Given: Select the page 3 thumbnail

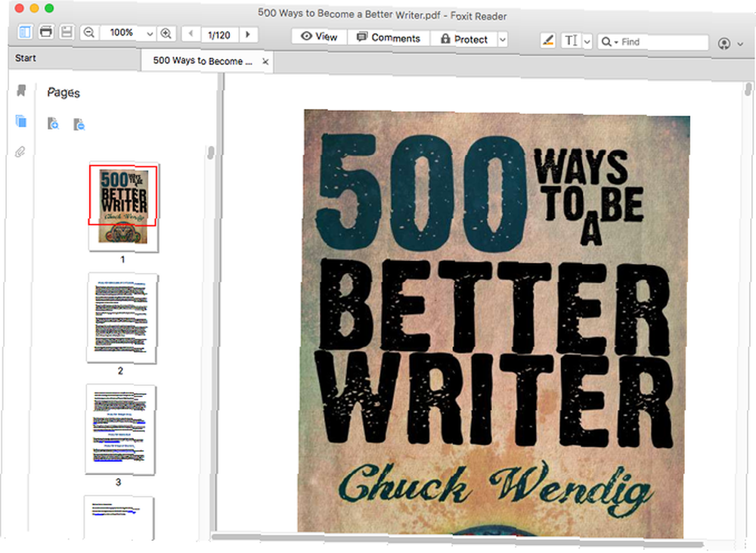Looking at the screenshot, I should 120,430.
